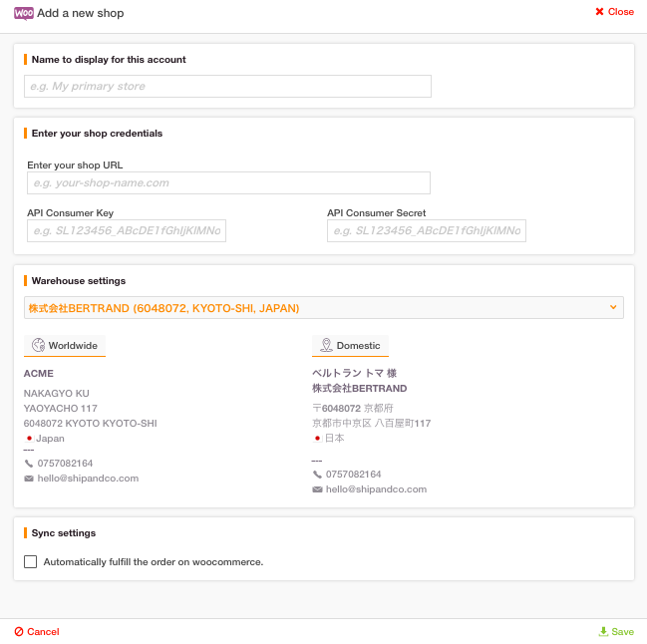647x644 pixels.
Task: Click the phone icon under Domestic address
Action: [x=317, y=475]
